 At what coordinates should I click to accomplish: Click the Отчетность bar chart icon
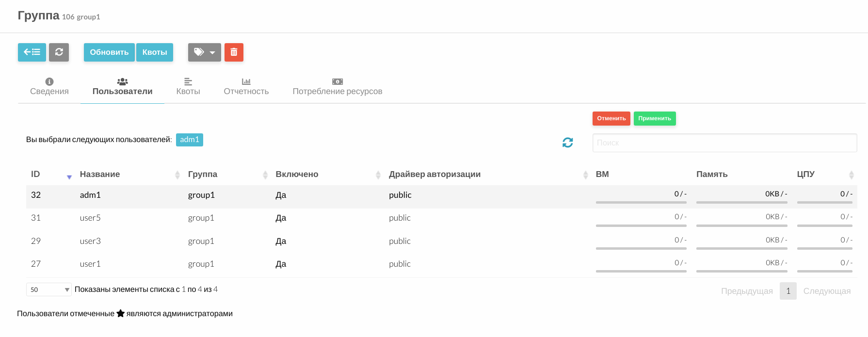[x=246, y=81]
